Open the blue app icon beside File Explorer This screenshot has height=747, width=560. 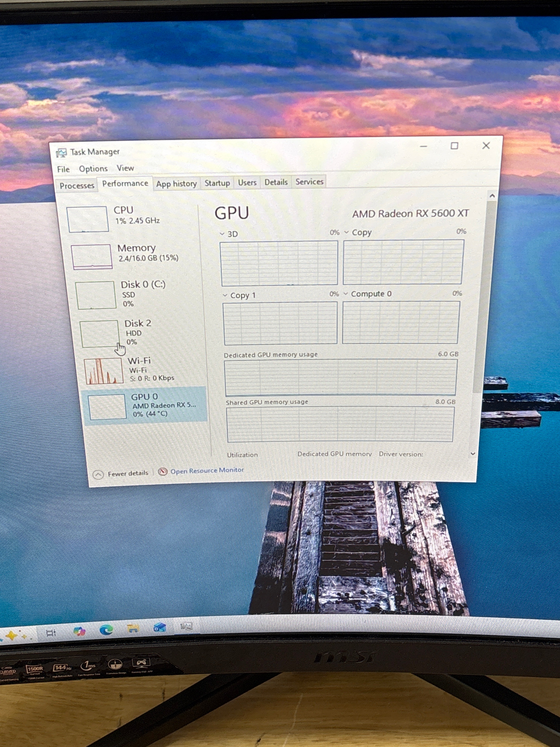[160, 628]
